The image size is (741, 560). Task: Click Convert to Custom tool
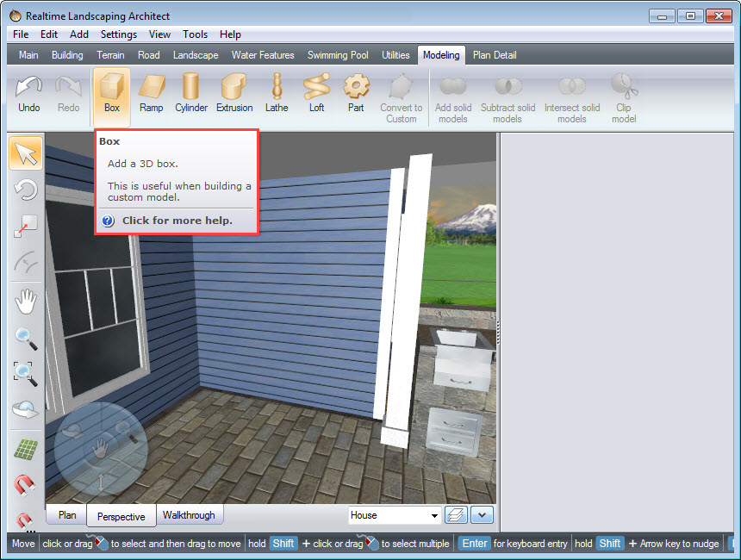(x=402, y=99)
